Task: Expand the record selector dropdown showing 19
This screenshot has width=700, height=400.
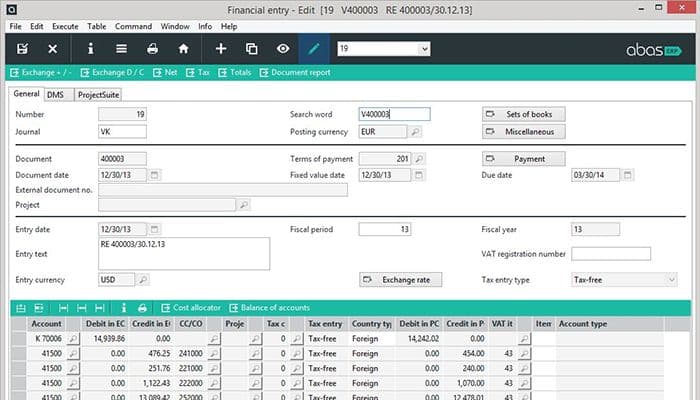Action: (x=423, y=48)
